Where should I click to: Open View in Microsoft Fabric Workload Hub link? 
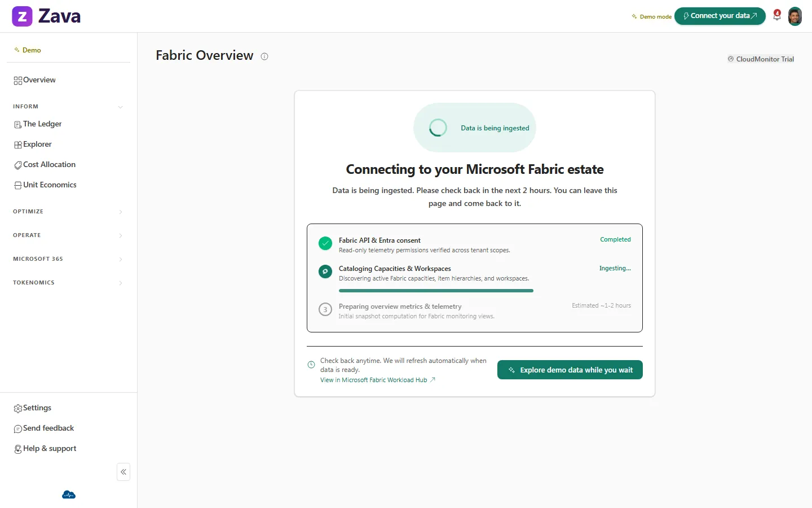[x=378, y=380]
